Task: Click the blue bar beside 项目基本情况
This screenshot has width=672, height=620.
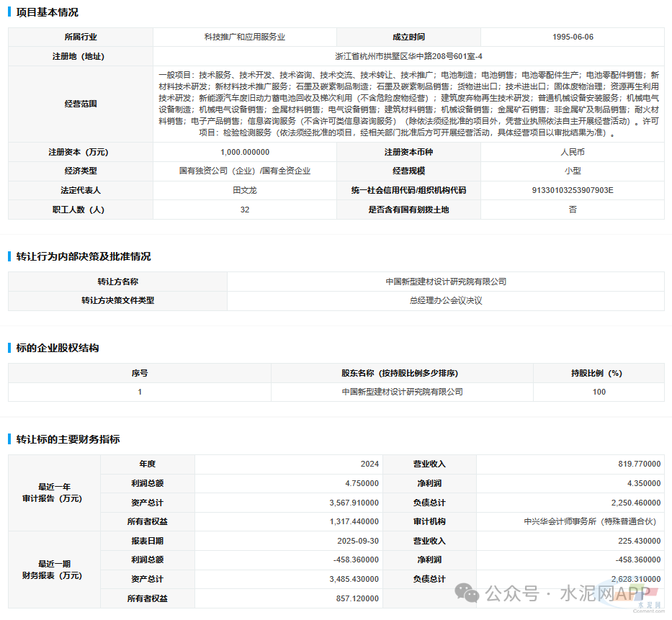Action: (x=9, y=12)
